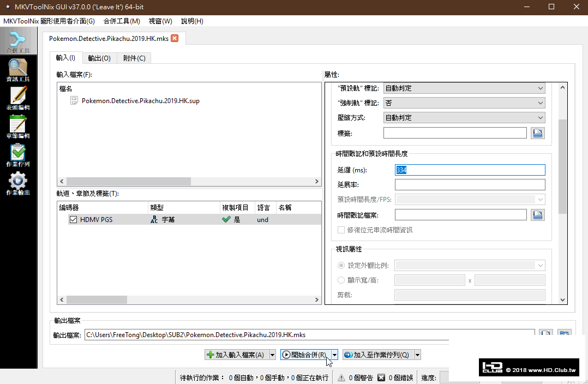Open the 視窗(W) menu

coord(160,21)
